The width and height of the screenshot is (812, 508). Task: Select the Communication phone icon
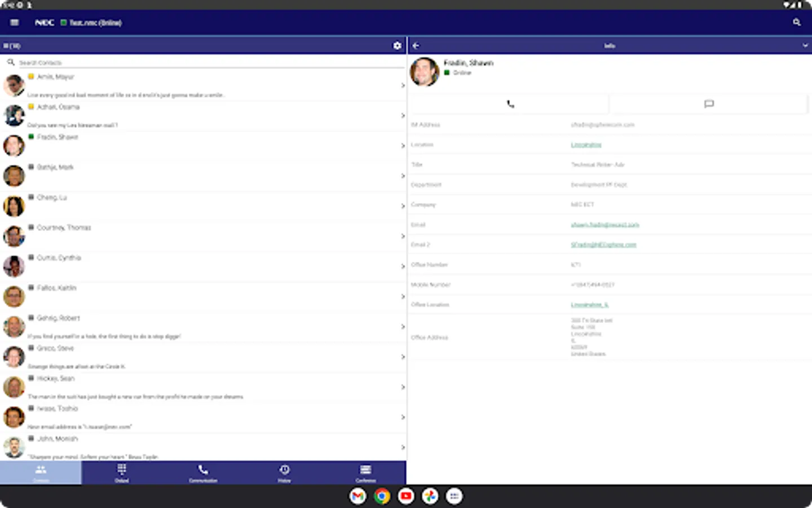[203, 472]
